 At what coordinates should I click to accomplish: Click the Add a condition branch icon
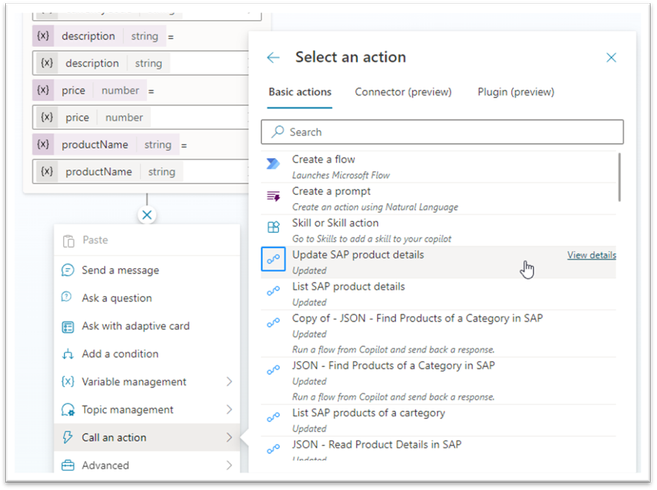click(68, 354)
